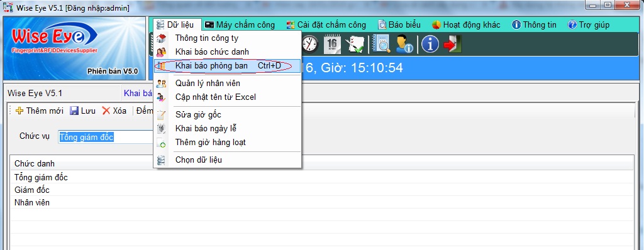Open the Báo biểu menu
This screenshot has height=250, width=644.
coord(399,24)
